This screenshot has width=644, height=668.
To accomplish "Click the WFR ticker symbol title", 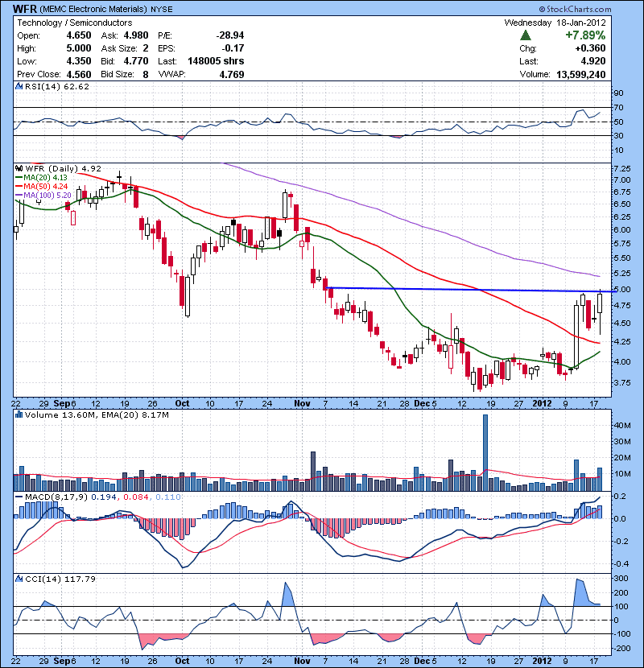I will pyautogui.click(x=25, y=9).
